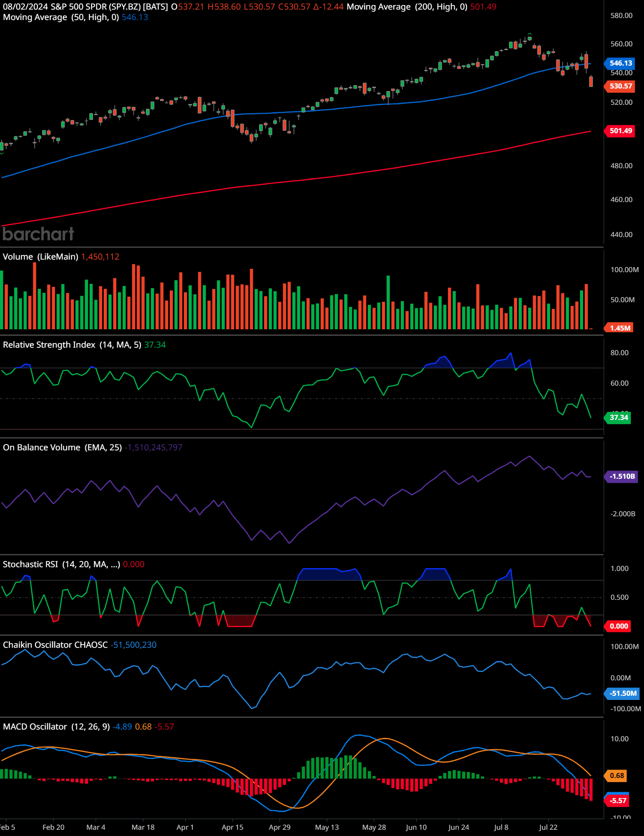Click the 1.000 Stochastic RSI scale tick

pos(619,568)
